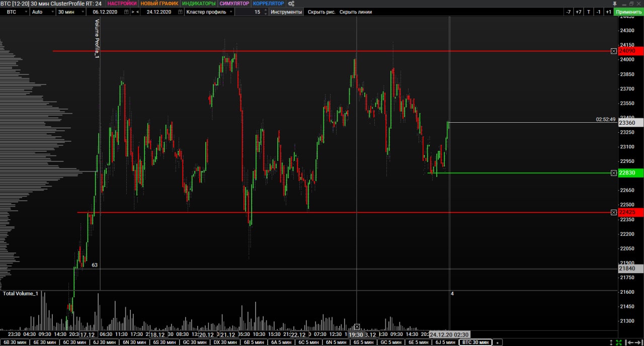Click Скрыть рис. button
The height and width of the screenshot is (346, 644).
[321, 12]
